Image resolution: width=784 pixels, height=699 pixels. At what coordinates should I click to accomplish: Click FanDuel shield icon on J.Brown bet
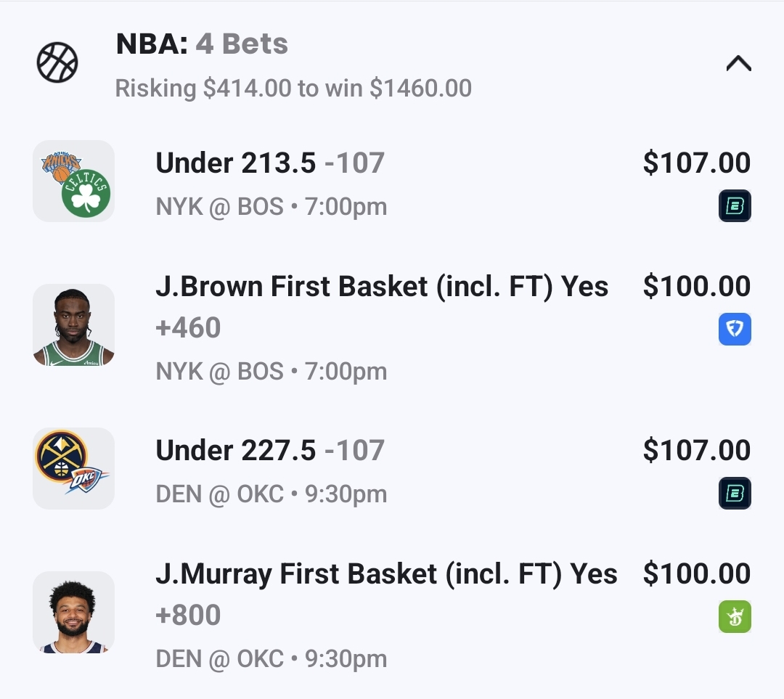coord(735,329)
